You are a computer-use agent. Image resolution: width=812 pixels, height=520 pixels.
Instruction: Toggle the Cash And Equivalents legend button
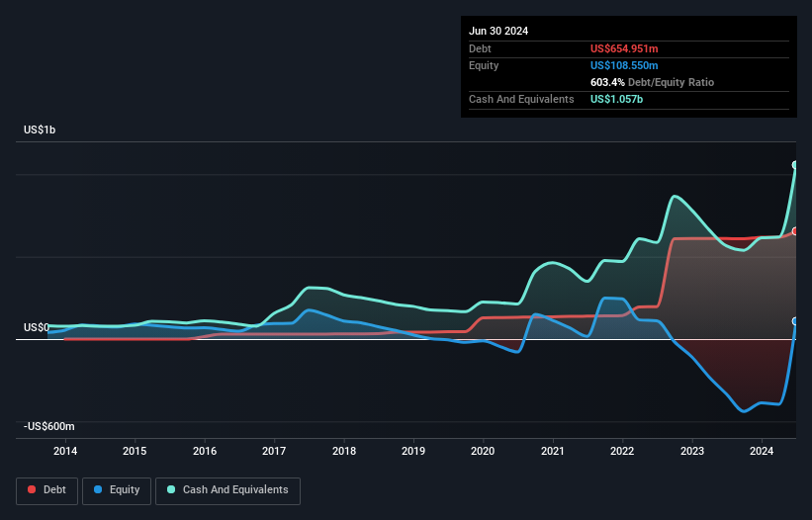[x=227, y=490]
